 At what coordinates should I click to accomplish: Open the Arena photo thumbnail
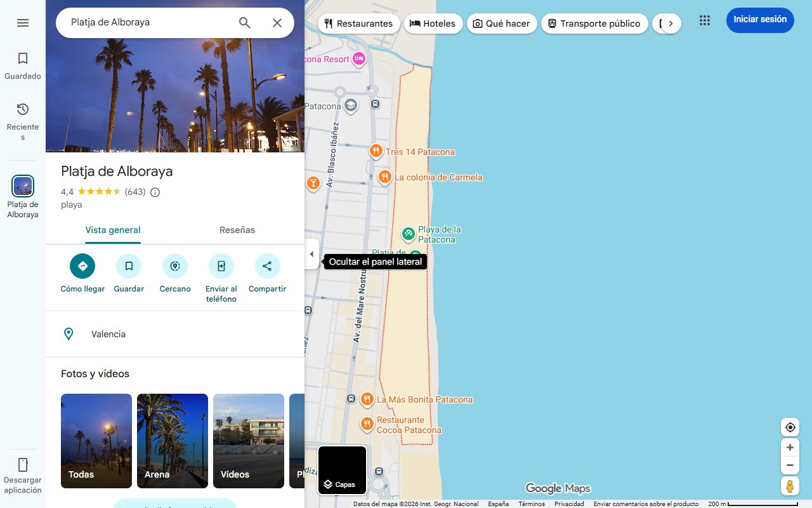pos(172,441)
